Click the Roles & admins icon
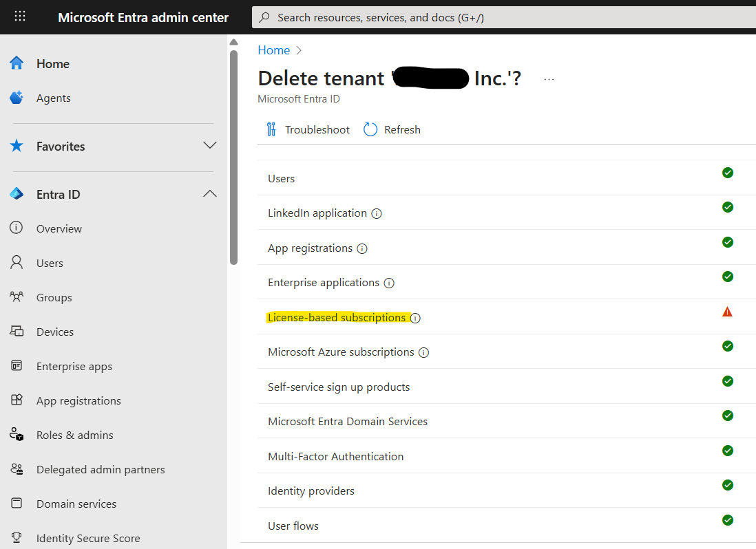The image size is (756, 549). [x=17, y=434]
